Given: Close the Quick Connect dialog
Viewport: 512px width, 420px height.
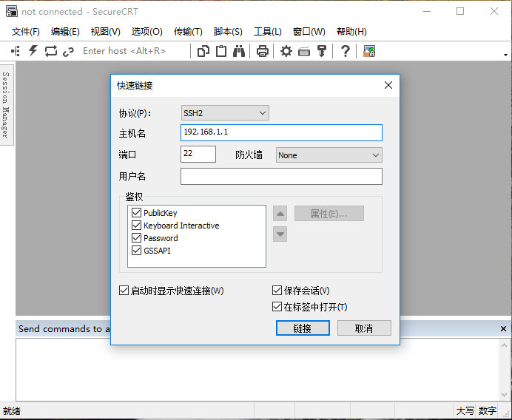Looking at the screenshot, I should (x=388, y=85).
